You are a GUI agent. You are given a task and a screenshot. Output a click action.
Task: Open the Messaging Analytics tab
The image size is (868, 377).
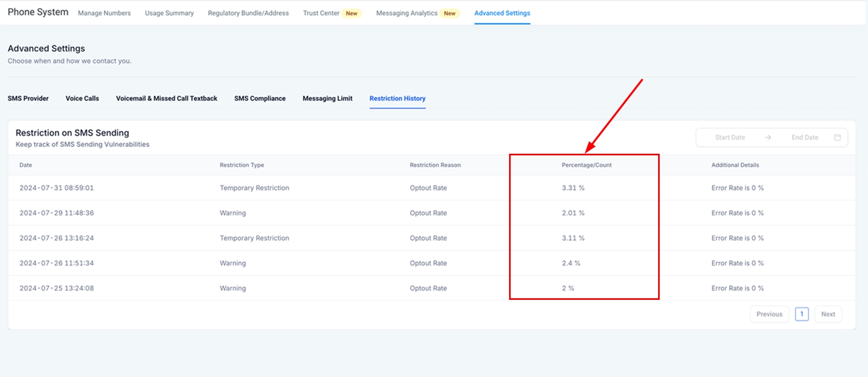tap(407, 13)
